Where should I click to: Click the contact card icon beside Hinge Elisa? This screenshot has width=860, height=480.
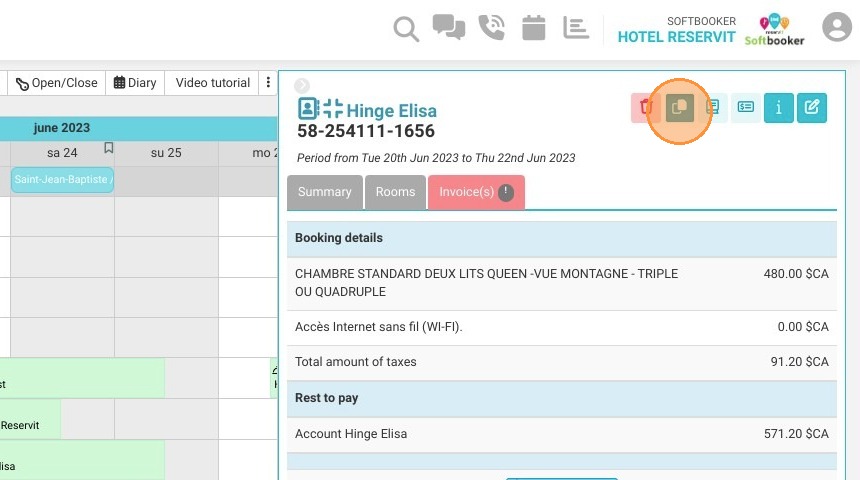pyautogui.click(x=308, y=109)
